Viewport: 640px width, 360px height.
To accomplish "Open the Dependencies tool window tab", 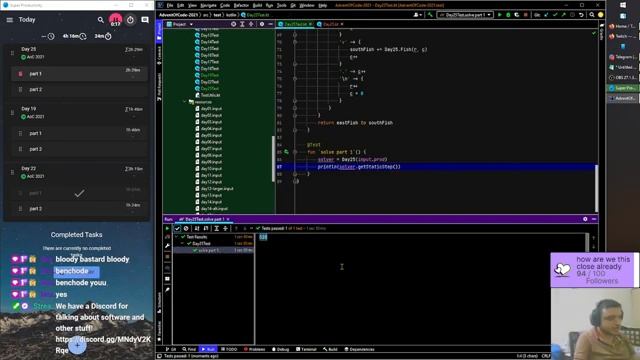I will [x=359, y=349].
